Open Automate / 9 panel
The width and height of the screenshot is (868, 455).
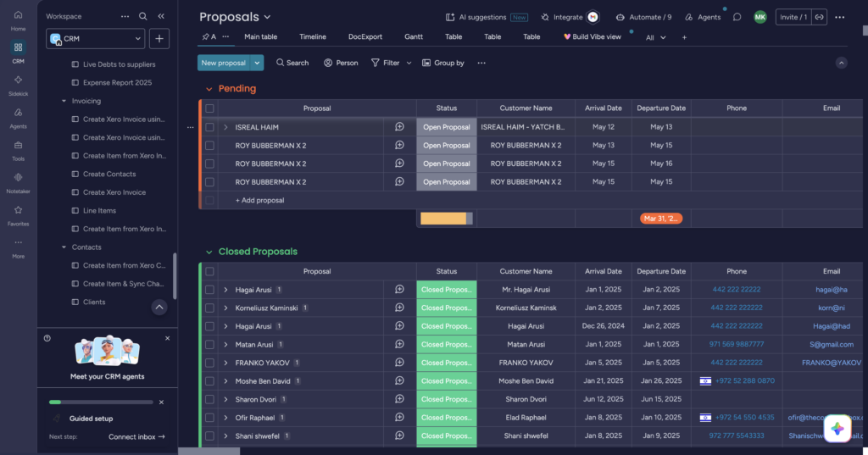point(643,17)
